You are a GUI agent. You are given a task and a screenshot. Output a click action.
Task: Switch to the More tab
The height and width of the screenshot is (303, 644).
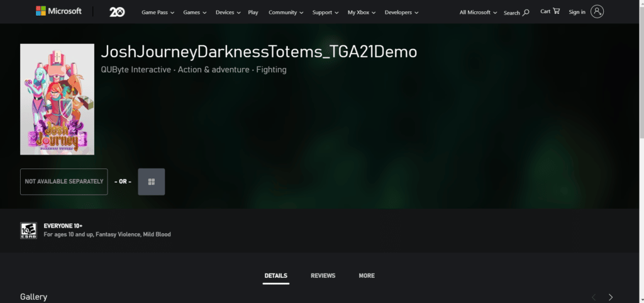coord(367,276)
